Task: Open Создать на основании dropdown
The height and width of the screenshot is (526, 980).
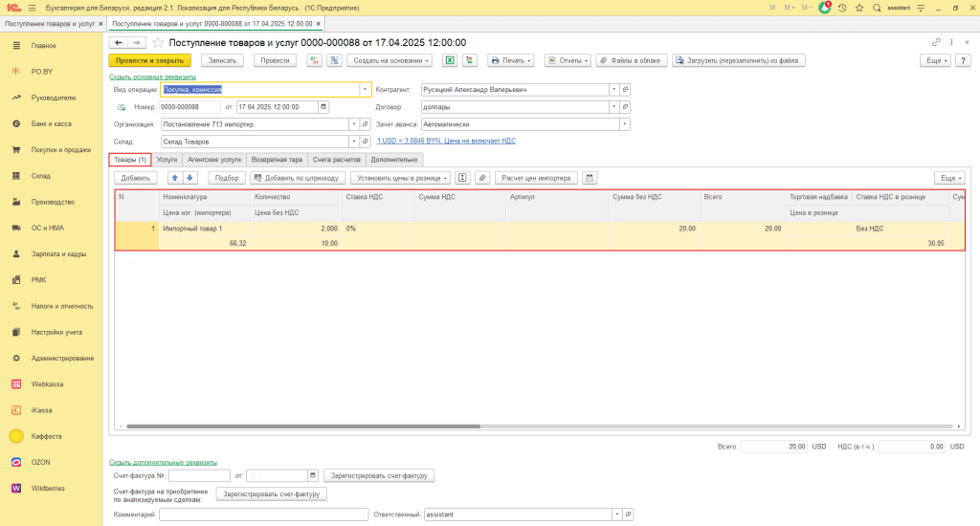Action: (390, 60)
